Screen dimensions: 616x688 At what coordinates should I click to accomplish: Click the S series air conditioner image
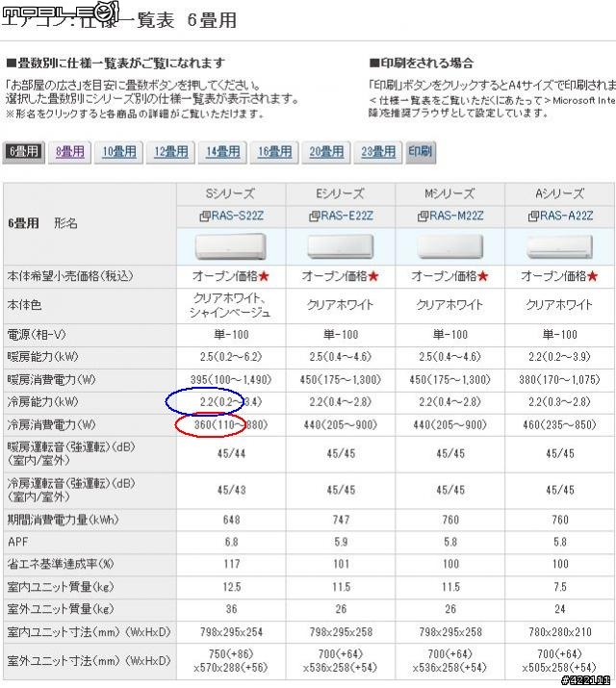231,246
